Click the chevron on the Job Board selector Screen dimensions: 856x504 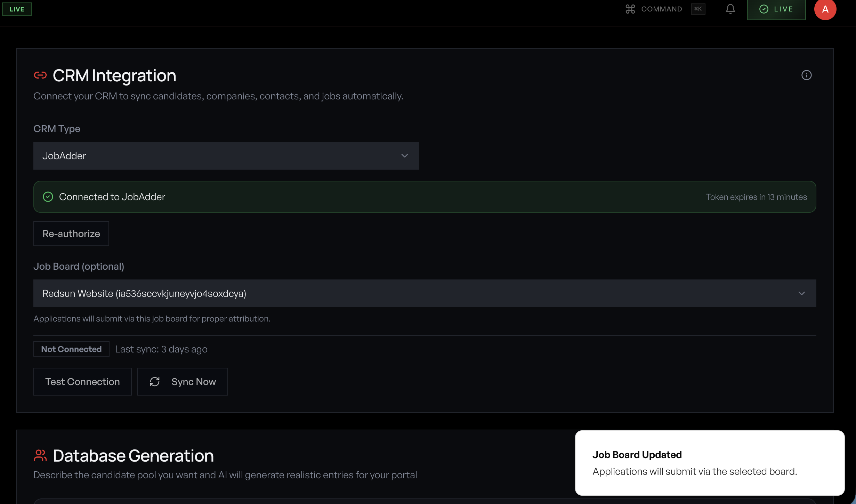802,293
